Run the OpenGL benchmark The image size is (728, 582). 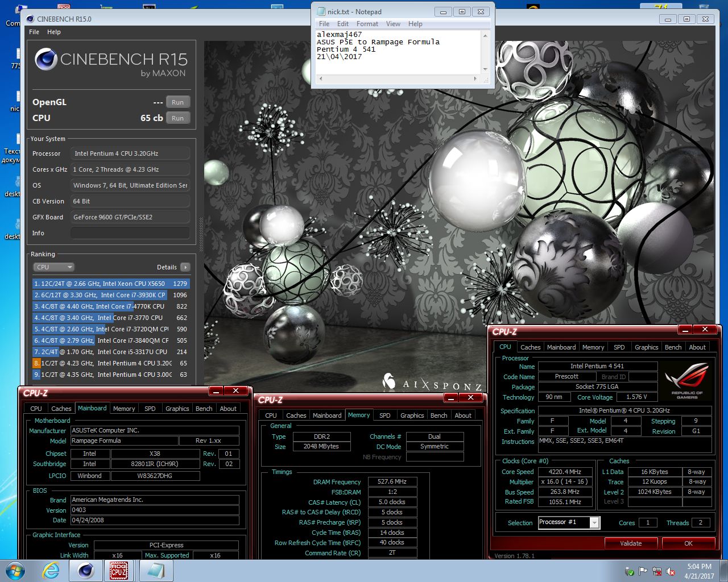coord(177,102)
